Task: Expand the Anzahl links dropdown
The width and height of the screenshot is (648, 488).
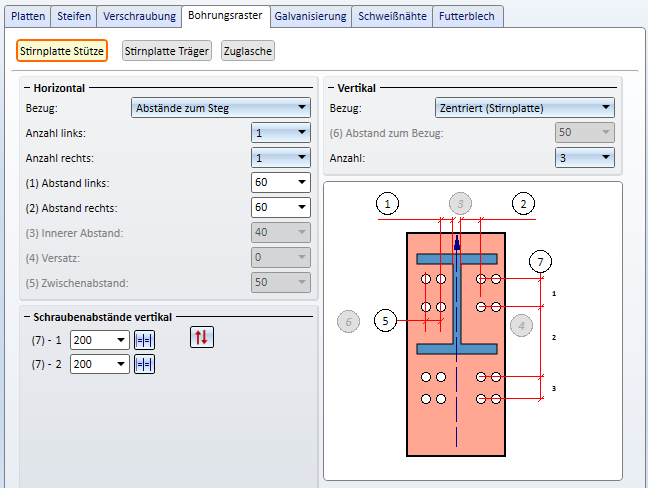Action: coord(280,132)
